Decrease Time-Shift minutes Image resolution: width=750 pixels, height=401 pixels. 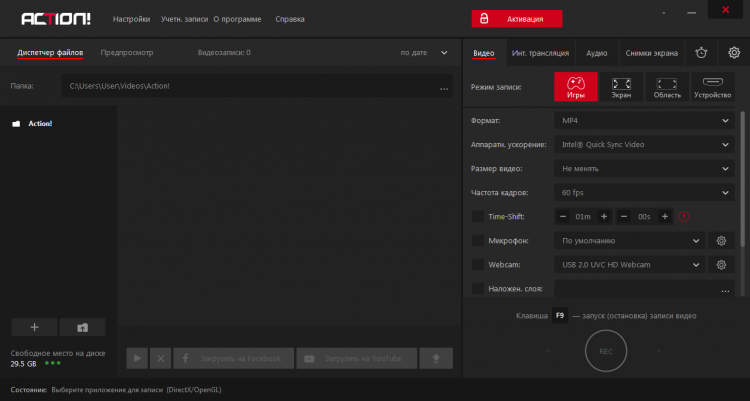(x=563, y=217)
